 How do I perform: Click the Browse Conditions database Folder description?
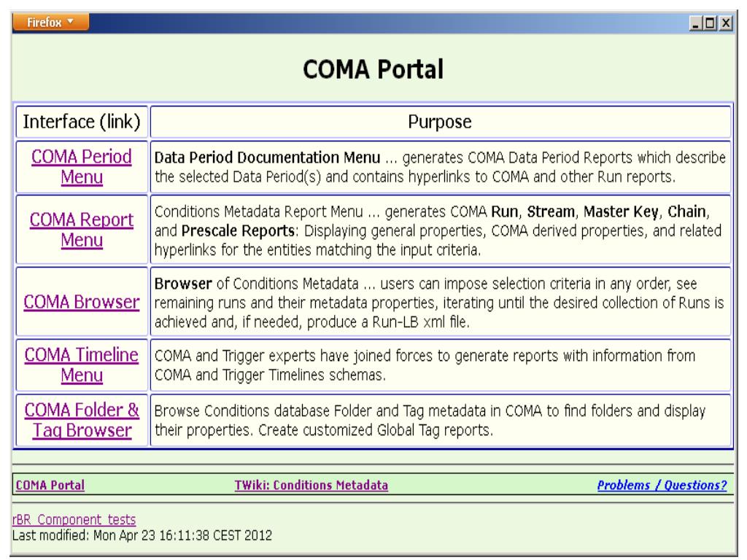430,421
